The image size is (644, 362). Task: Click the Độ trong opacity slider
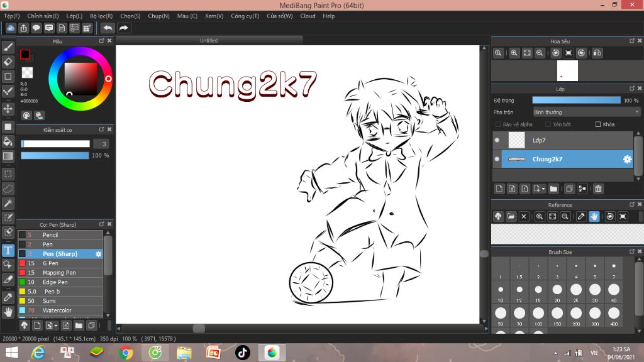(x=575, y=100)
